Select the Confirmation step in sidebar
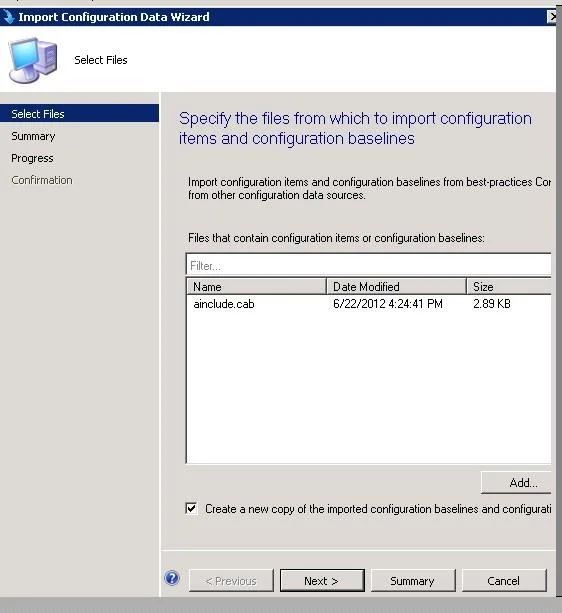This screenshot has height=613, width=562. [x=42, y=180]
